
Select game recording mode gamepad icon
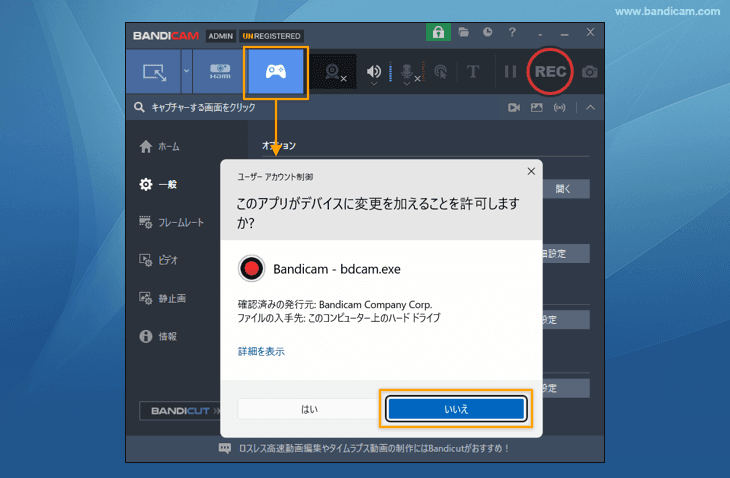pyautogui.click(x=276, y=72)
